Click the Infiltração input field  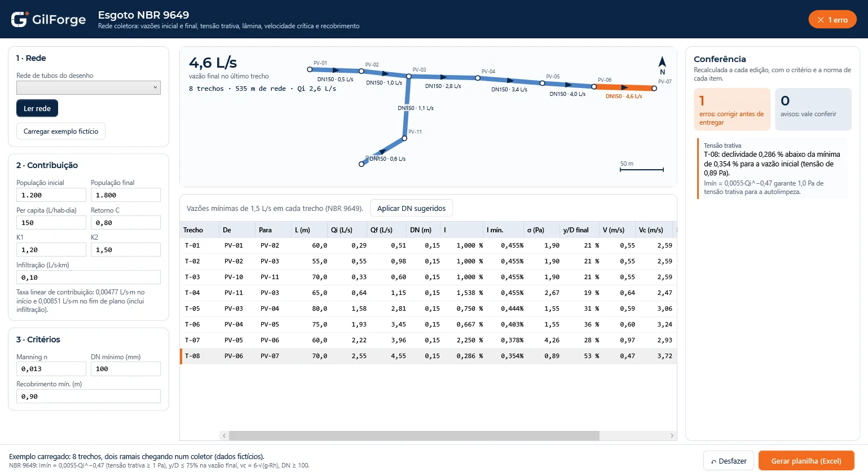tap(89, 277)
